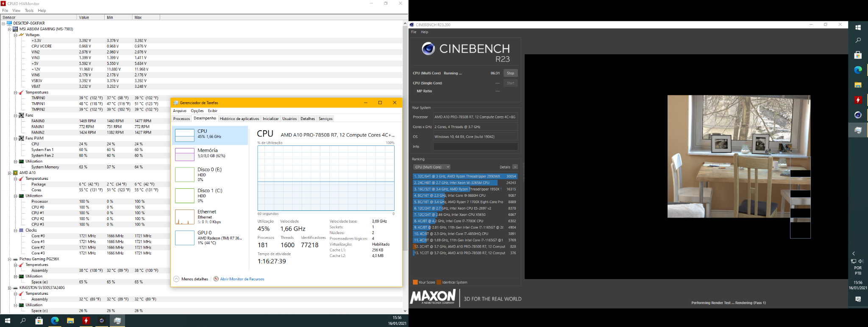Screen dimensions: 868x327
Task: Open Start menu on the vertical taskbar
Action: coord(858,28)
